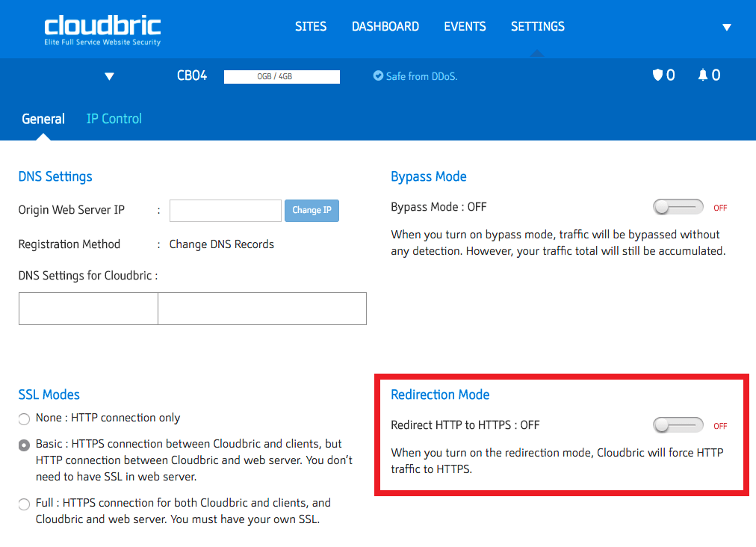Viewport: 756px width, 547px height.
Task: Open the DASHBOARD menu
Action: [385, 27]
